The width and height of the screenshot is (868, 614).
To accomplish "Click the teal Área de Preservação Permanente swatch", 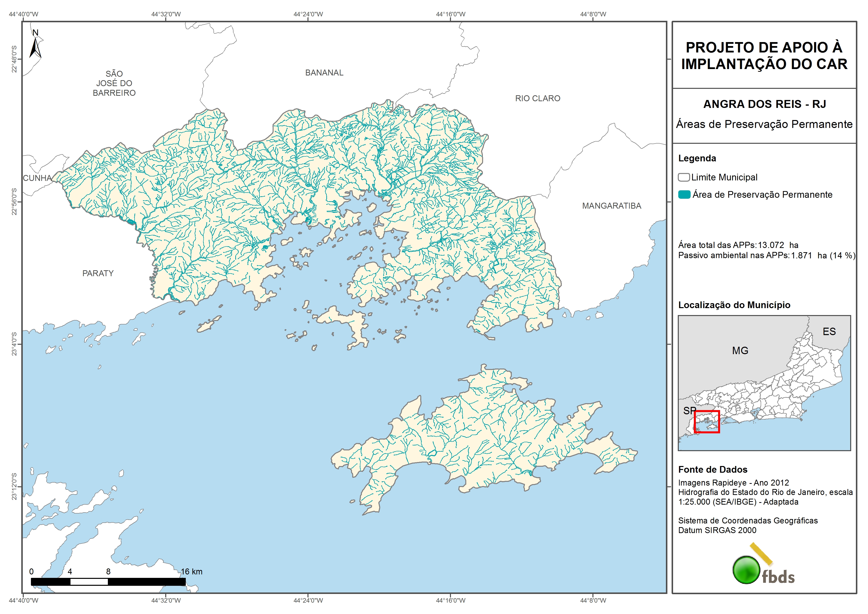I will 684,195.
